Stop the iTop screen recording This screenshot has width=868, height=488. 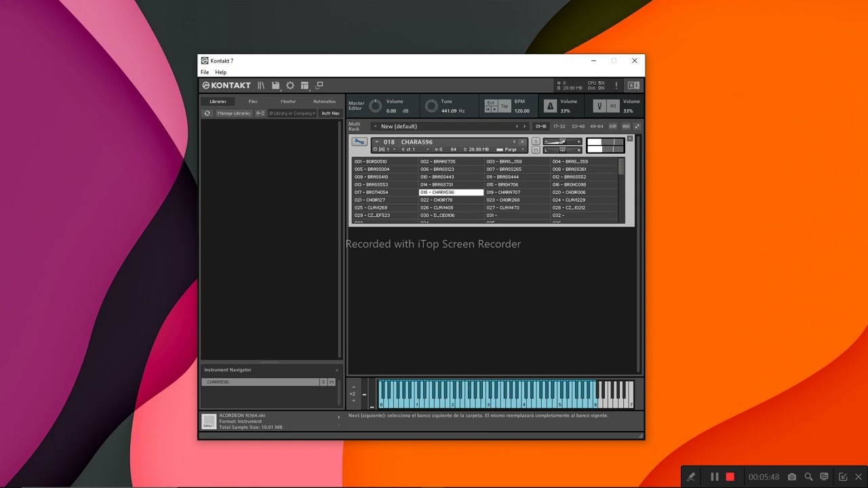730,477
